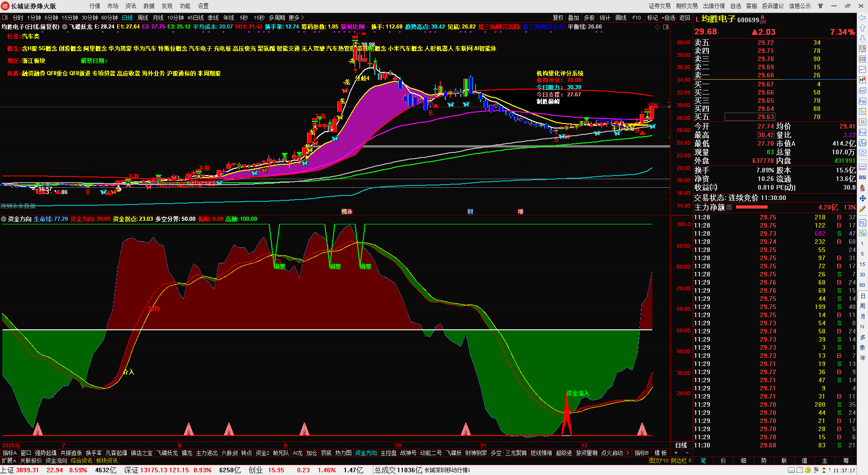Open the 功能 menu
868x475 pixels.
tap(185, 6)
